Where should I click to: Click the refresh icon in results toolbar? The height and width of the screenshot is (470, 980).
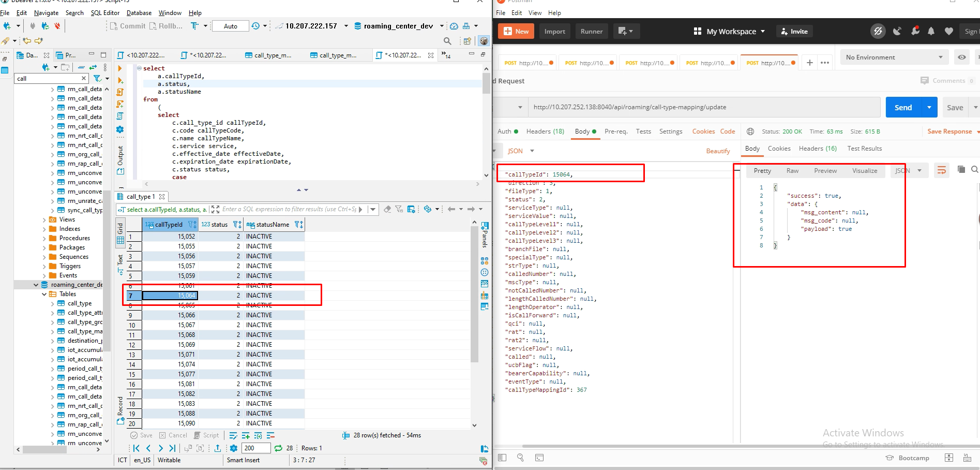pos(278,448)
